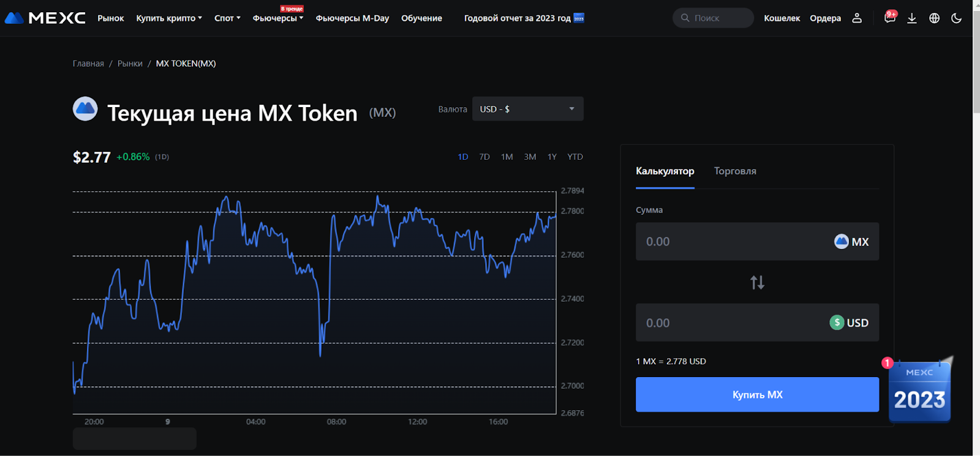Image resolution: width=980 pixels, height=456 pixels.
Task: Click the 12:00 time axis label
Action: tap(417, 422)
